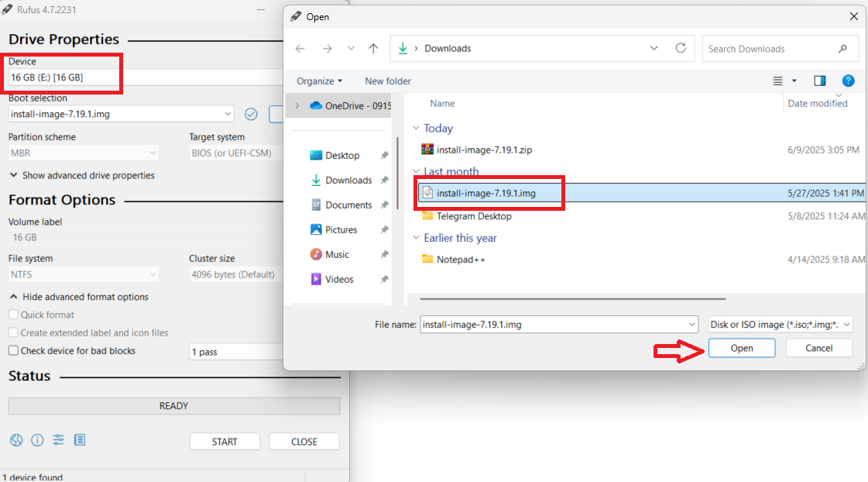Image resolution: width=868 pixels, height=482 pixels.
Task: Toggle the Quick format checkbox
Action: pos(13,315)
